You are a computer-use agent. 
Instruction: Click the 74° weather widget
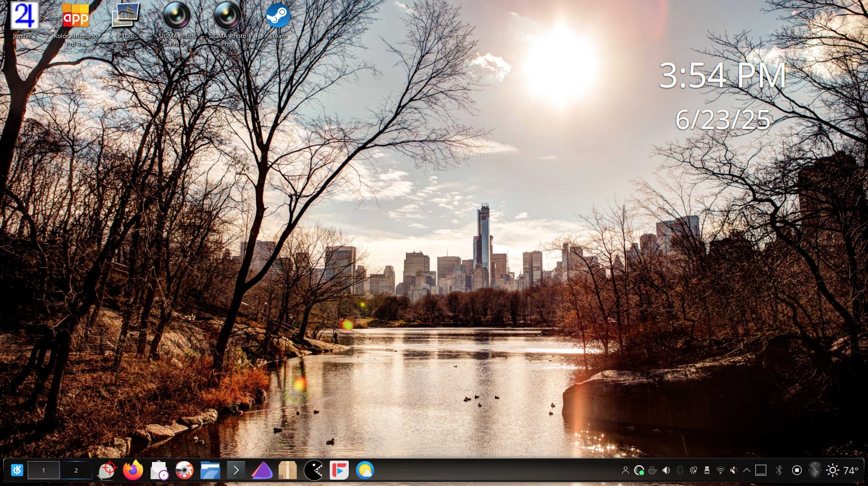click(x=843, y=470)
